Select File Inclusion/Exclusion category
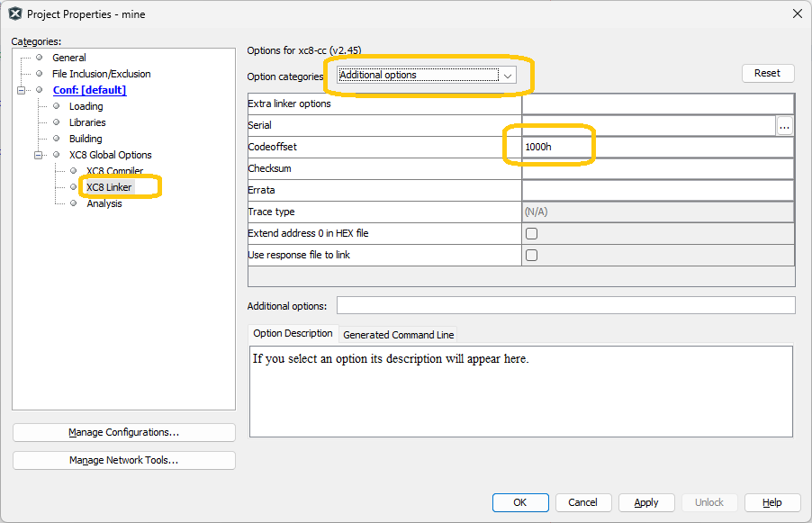 point(101,74)
